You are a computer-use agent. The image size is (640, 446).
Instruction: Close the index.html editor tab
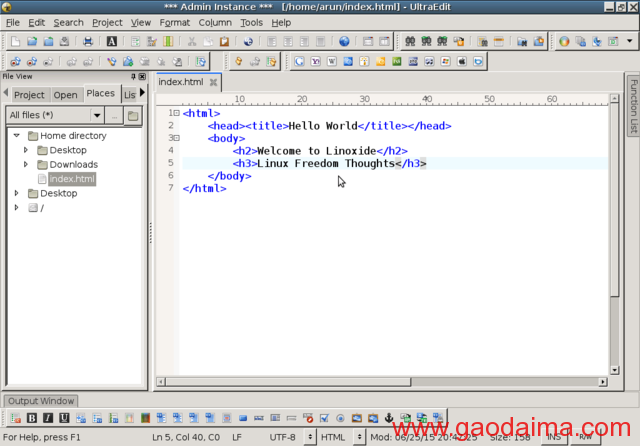click(x=213, y=82)
